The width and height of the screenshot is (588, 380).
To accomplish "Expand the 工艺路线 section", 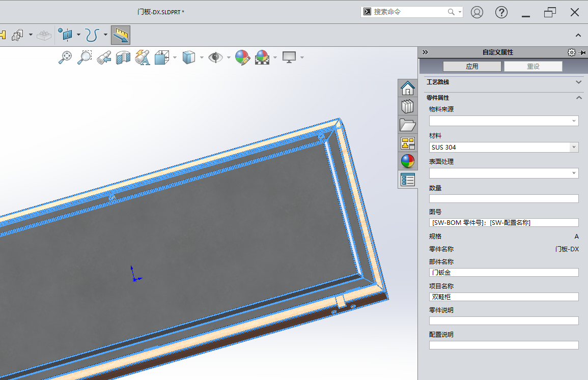I will click(579, 82).
